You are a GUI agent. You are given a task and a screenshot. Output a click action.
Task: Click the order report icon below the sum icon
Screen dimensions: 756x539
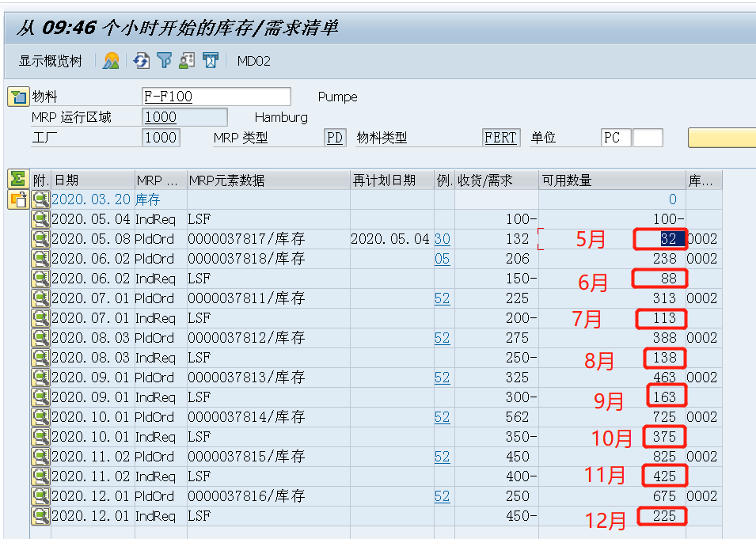18,199
